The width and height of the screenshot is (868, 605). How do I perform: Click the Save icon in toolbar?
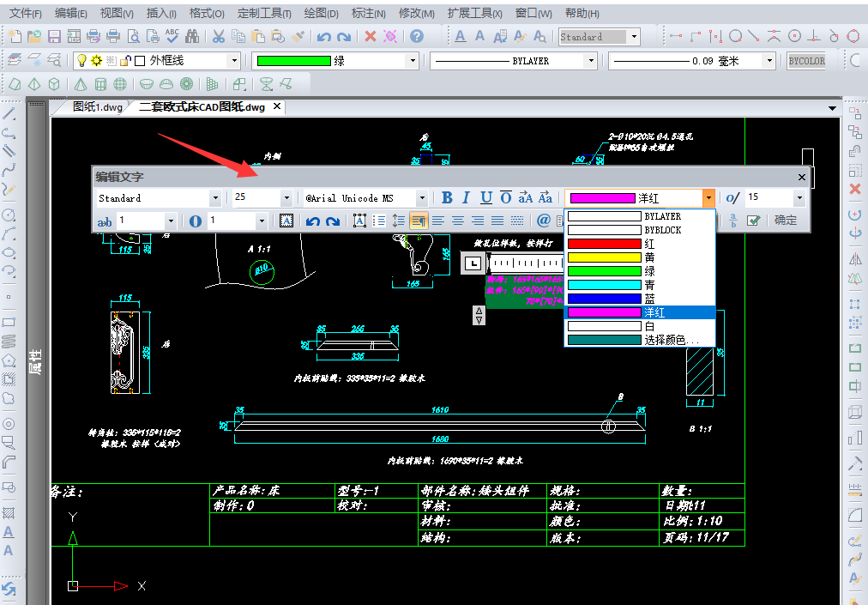tap(54, 37)
